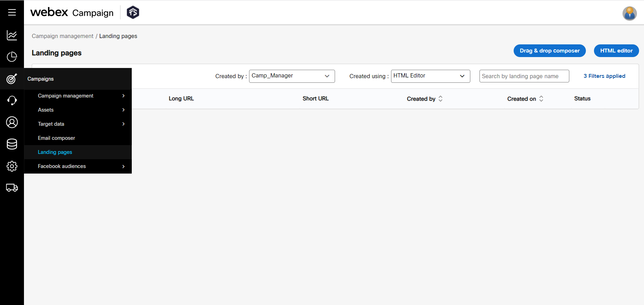644x305 pixels.
Task: Click the Landing pages breadcrumb
Action: (x=118, y=36)
